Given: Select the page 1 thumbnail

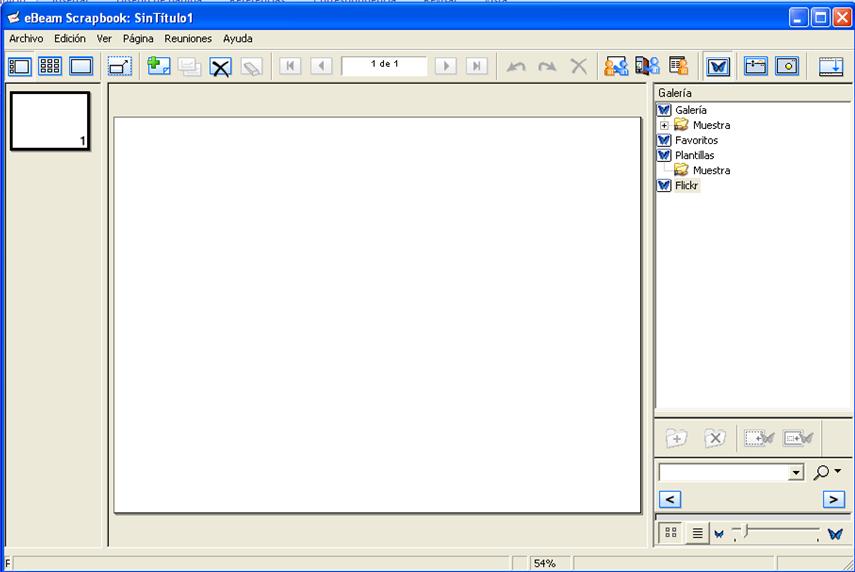Looking at the screenshot, I should pyautogui.click(x=50, y=121).
